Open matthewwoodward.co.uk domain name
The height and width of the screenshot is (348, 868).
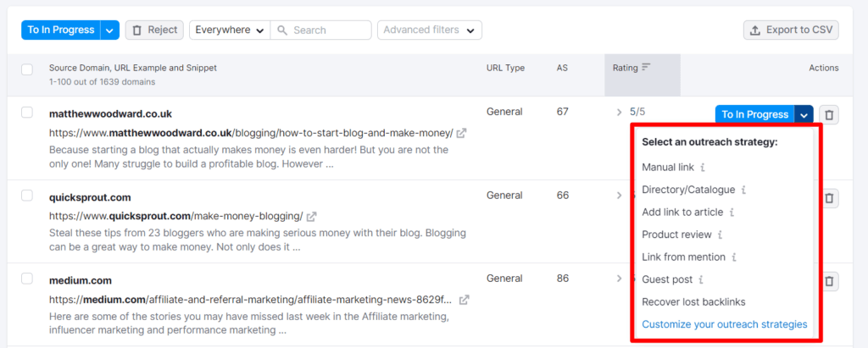tap(111, 114)
